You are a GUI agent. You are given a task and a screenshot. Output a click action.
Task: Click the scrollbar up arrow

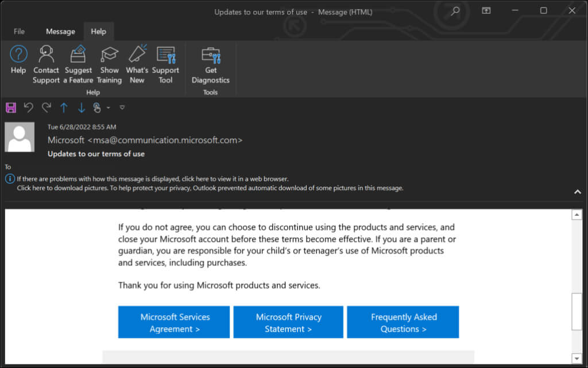click(577, 215)
